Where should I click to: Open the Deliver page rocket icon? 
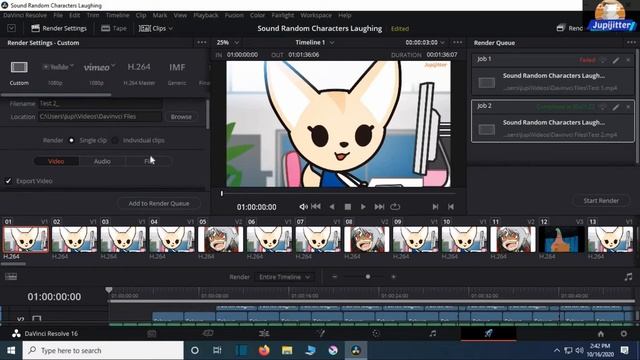click(x=488, y=333)
